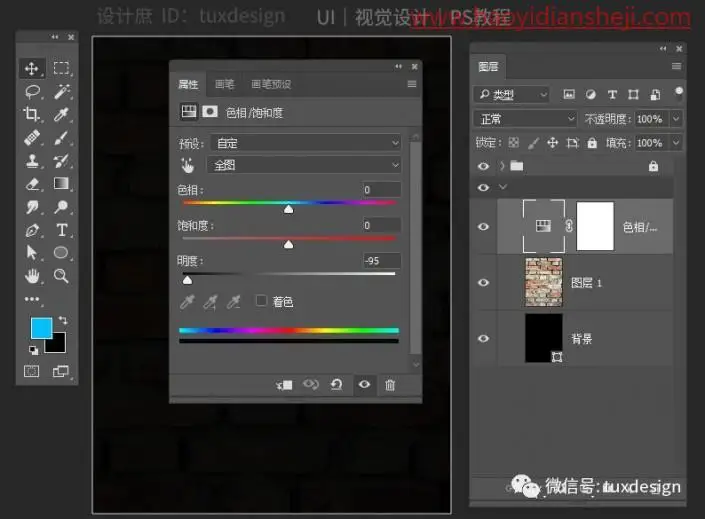Click the black background color swatch
705x519 pixels.
[x=59, y=345]
